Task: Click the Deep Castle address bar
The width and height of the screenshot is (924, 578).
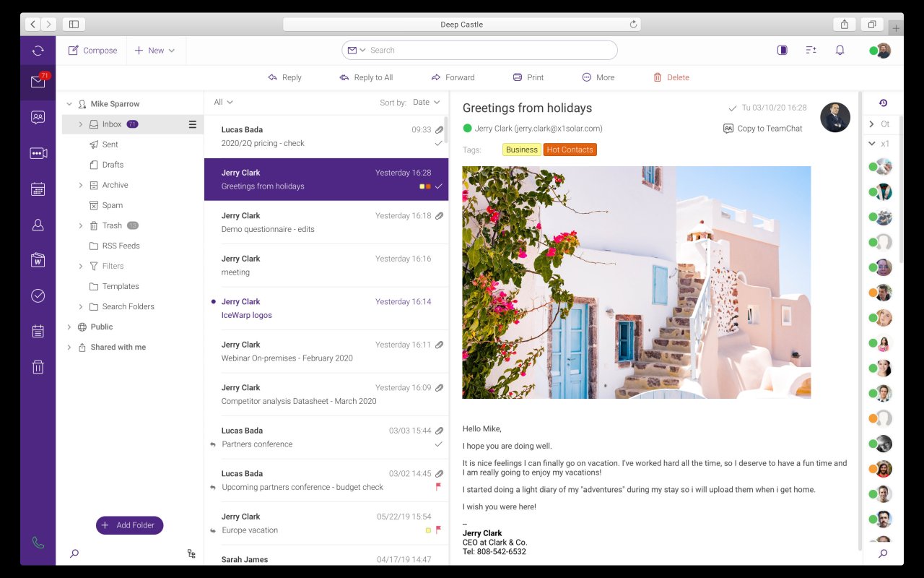Action: pyautogui.click(x=462, y=24)
